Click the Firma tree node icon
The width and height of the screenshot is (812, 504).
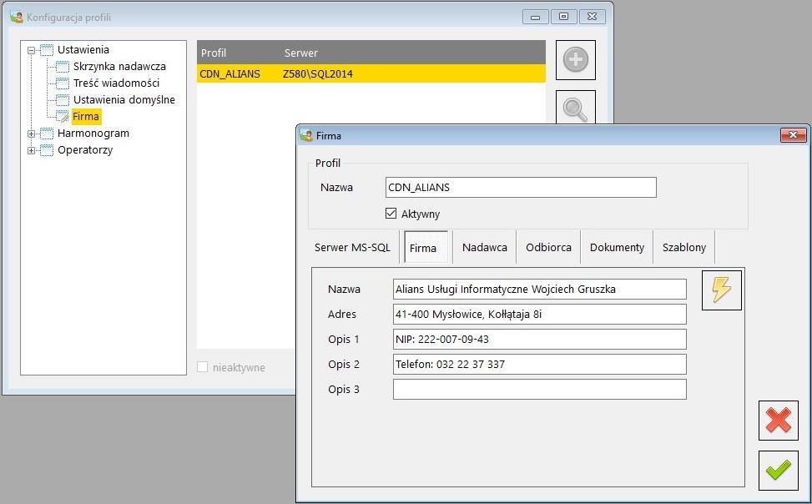coord(63,117)
